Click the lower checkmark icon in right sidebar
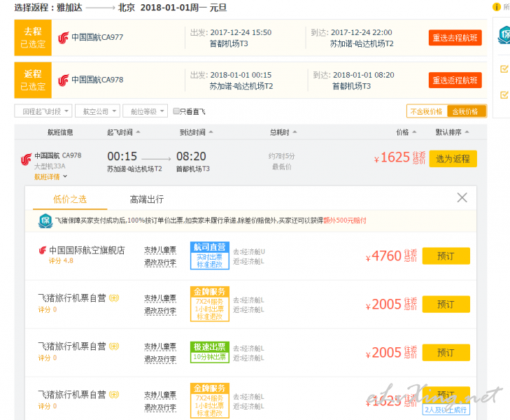The image size is (510, 420). 504,94
